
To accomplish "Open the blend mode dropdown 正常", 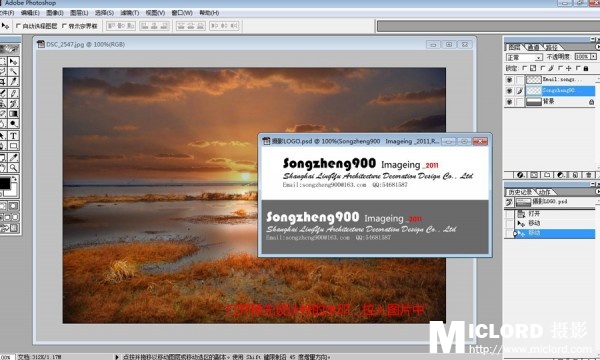I will (x=524, y=57).
